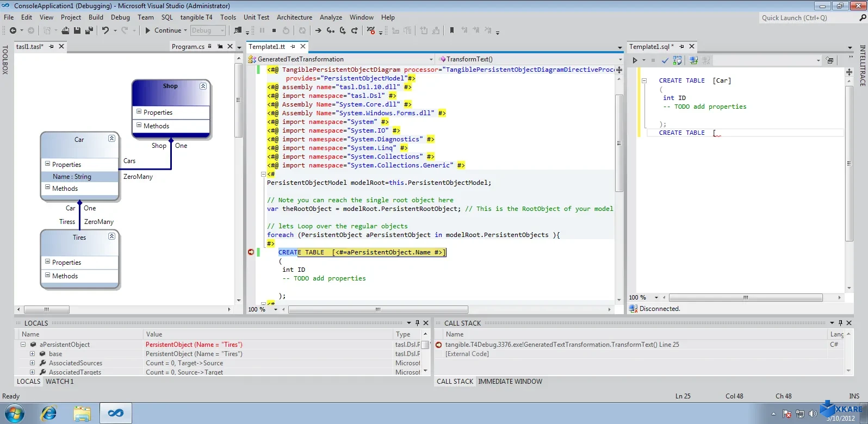Connect to database server icon

pyautogui.click(x=693, y=60)
